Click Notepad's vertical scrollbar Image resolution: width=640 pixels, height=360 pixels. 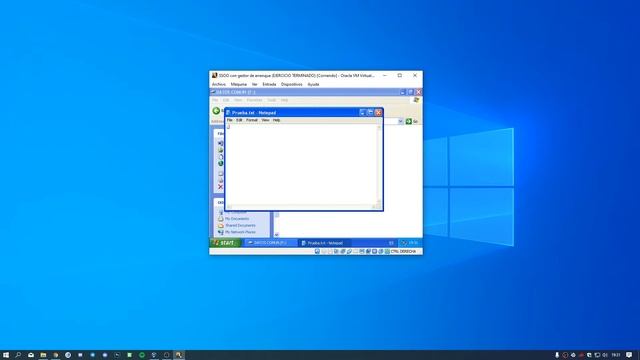[379, 164]
